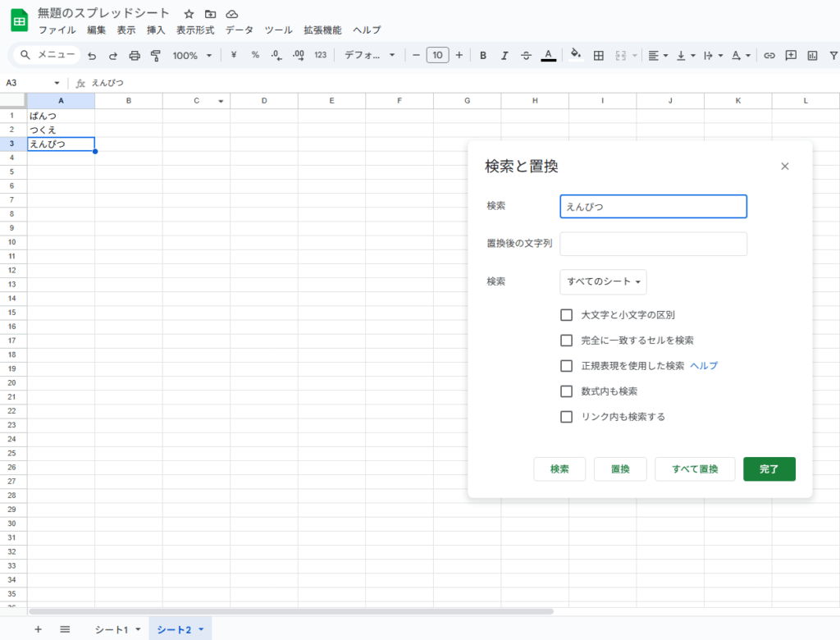
Task: Switch to シート1 tab
Action: pos(112,629)
